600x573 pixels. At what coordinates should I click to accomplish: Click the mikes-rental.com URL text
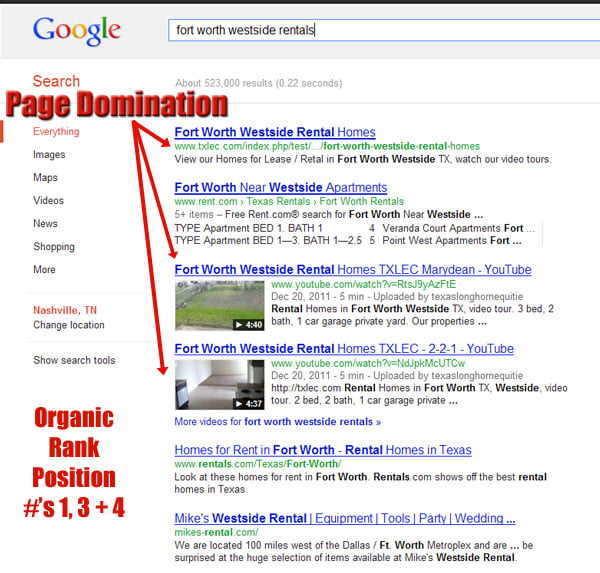point(216,532)
